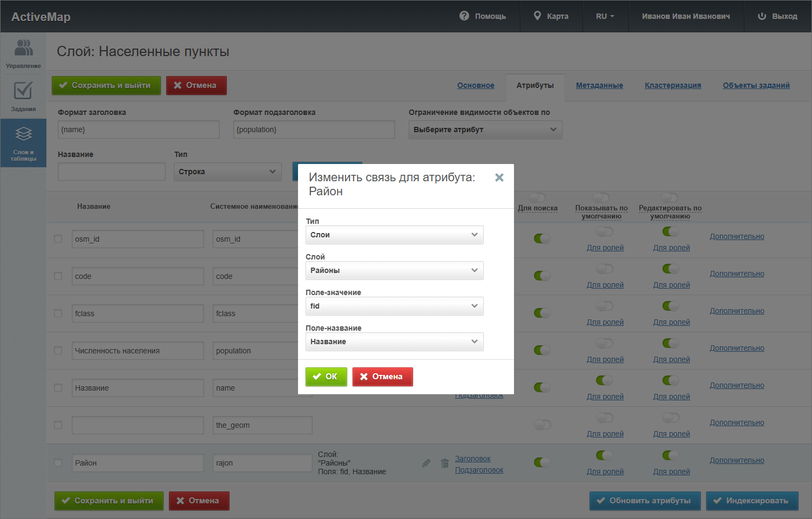Click the Индексировать button

coord(752,501)
